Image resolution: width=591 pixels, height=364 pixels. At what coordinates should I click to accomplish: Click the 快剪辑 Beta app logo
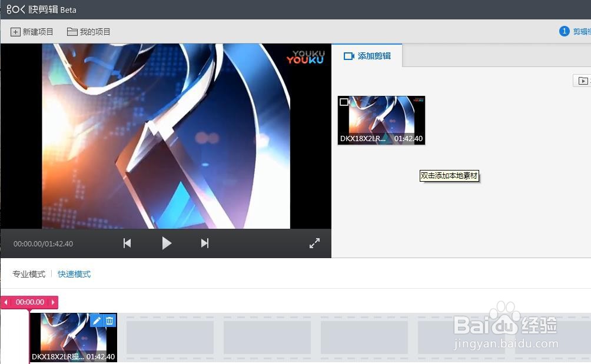41,9
